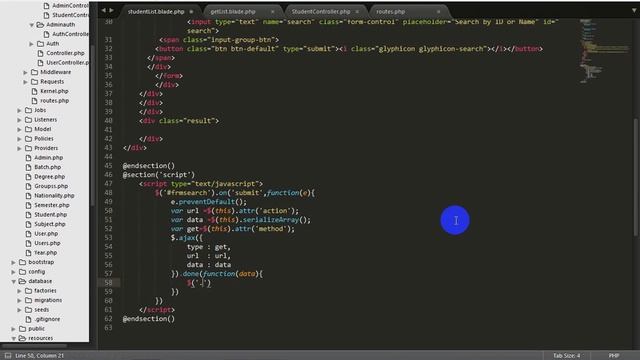
Task: Open Users.php in sidebar
Action: (47, 243)
